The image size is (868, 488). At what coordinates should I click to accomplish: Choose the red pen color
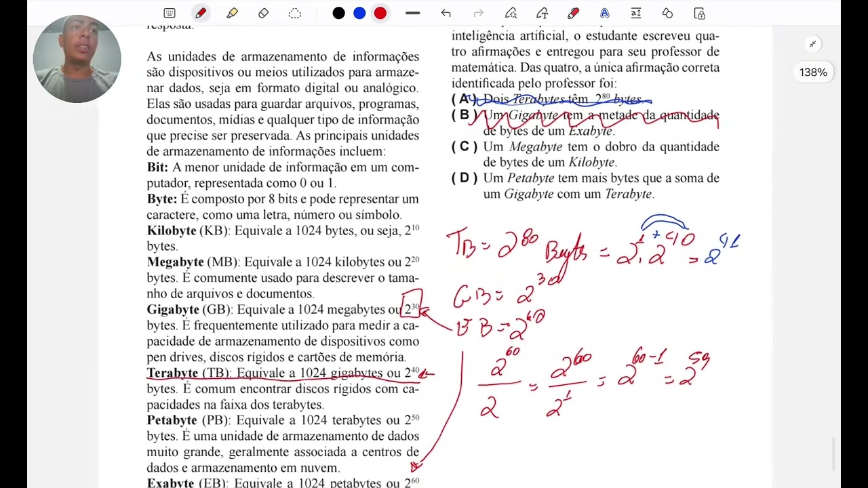380,13
